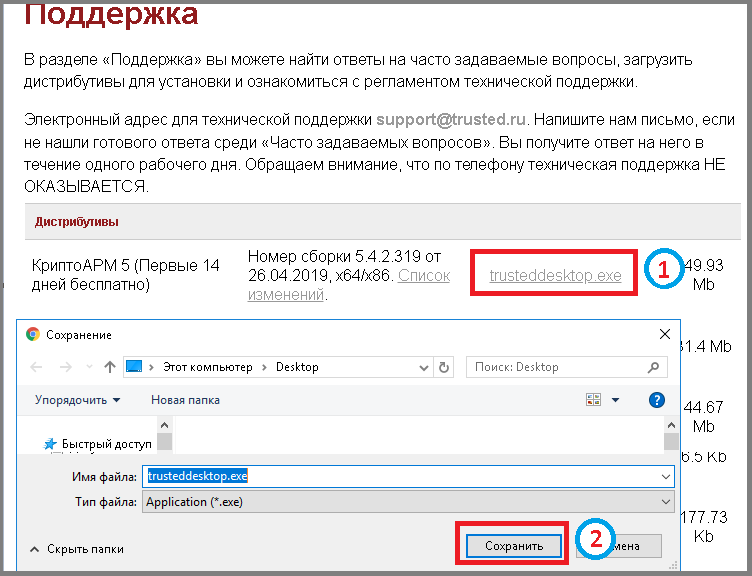The width and height of the screenshot is (752, 576).
Task: Select the Дистрибутивы section header
Action: (77, 222)
